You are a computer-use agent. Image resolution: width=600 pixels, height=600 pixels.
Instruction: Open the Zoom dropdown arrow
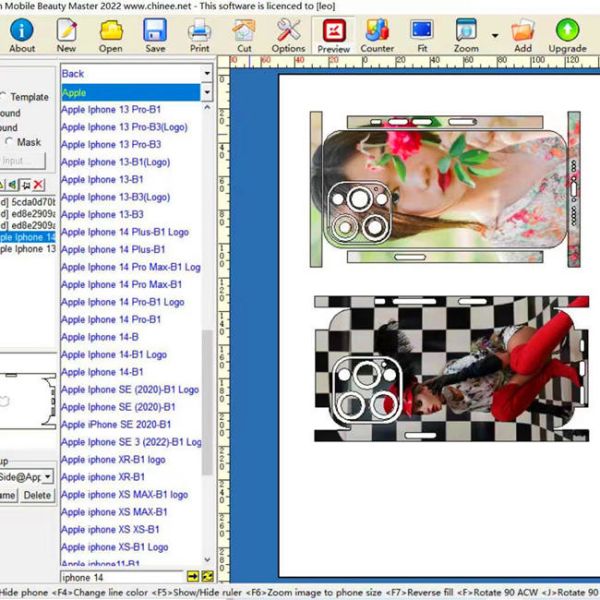click(x=494, y=35)
